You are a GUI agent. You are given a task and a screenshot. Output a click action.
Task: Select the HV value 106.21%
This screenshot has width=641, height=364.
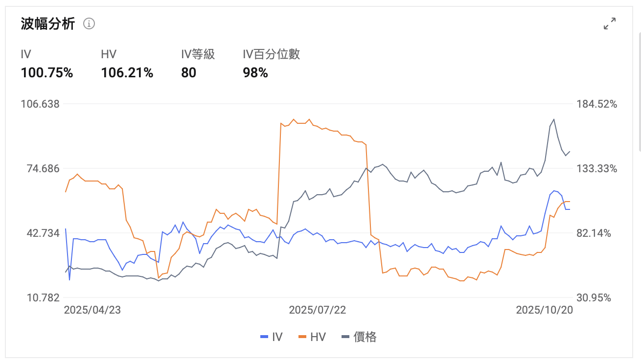click(x=127, y=73)
